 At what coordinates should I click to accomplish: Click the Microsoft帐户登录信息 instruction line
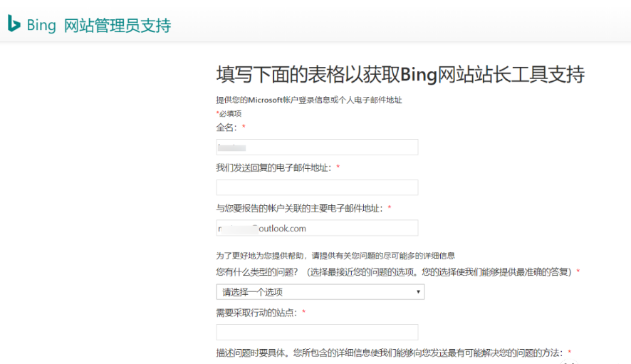coord(313,100)
